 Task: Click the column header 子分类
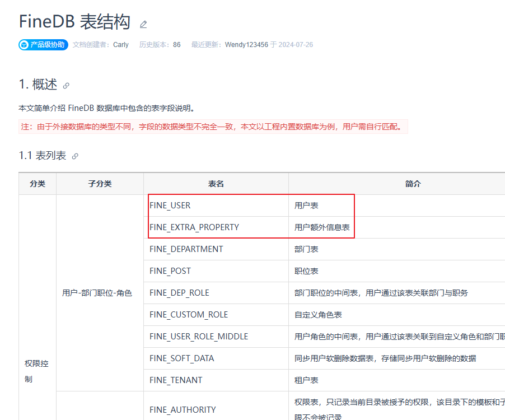pyautogui.click(x=100, y=184)
